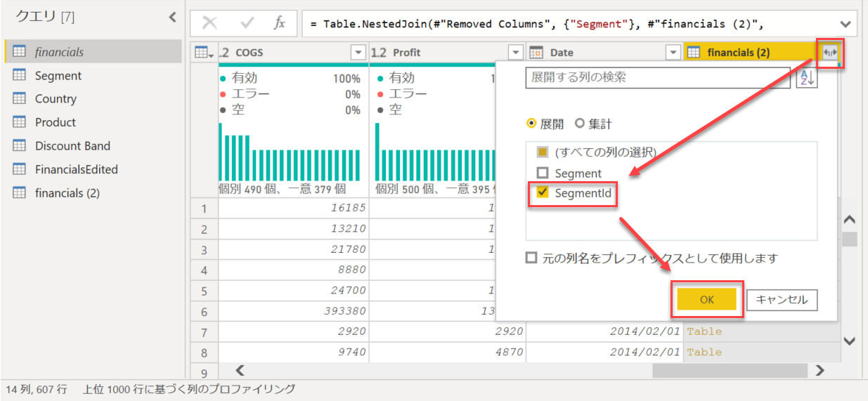Select row number 8 header
This screenshot has width=868, height=401.
(x=205, y=351)
